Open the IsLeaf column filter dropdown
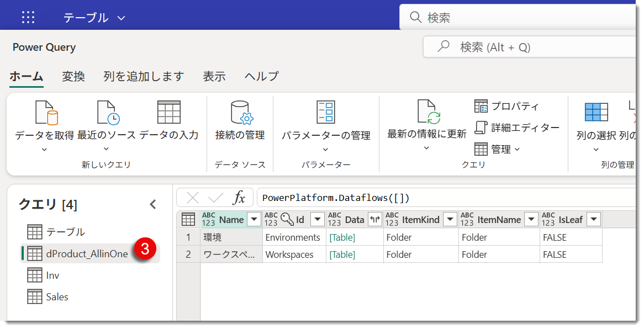644x329 pixels. [594, 219]
